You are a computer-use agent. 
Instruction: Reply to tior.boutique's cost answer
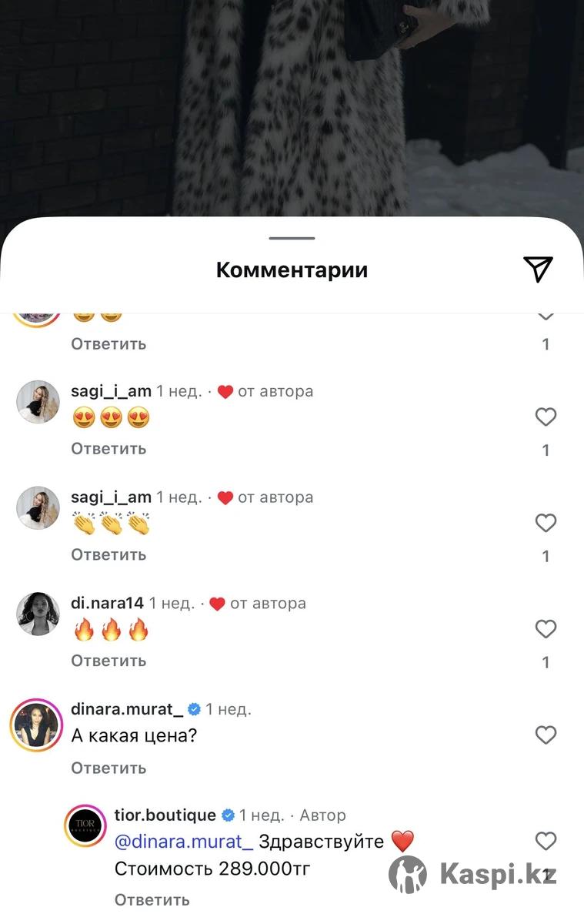(x=152, y=899)
